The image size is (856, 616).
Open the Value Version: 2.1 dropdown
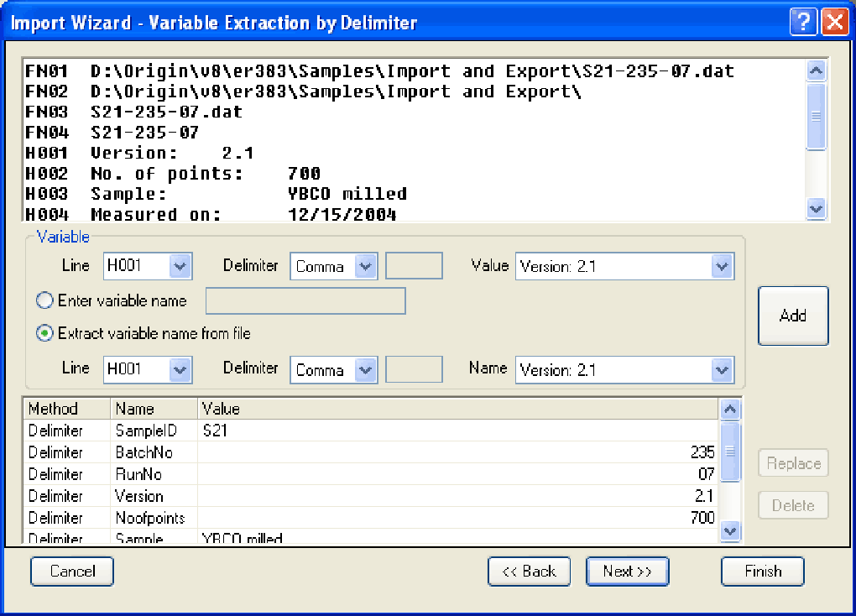click(722, 267)
